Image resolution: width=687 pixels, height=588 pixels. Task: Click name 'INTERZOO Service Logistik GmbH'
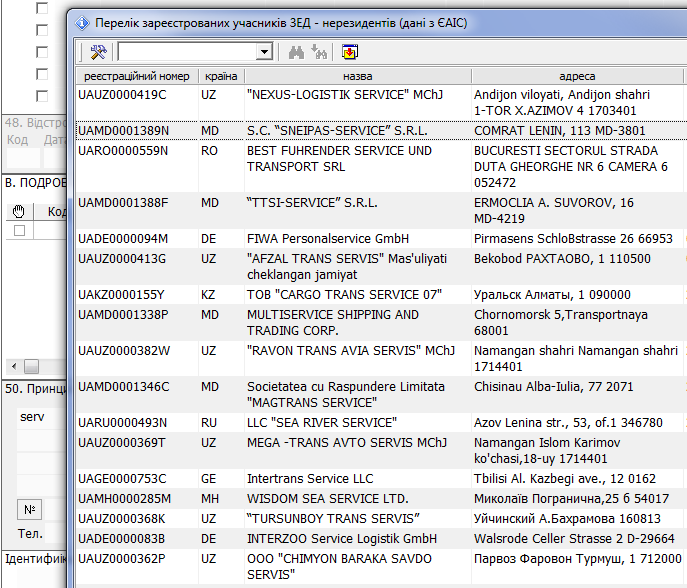342,539
